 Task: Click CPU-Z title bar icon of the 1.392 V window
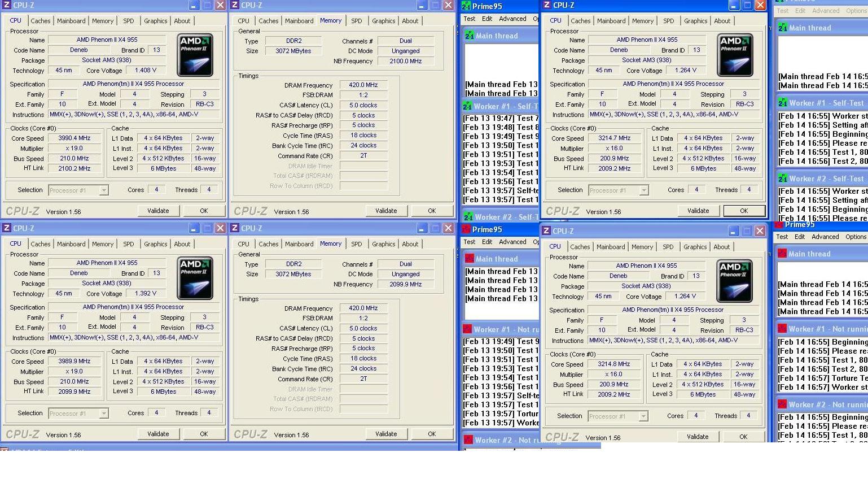pos(7,228)
